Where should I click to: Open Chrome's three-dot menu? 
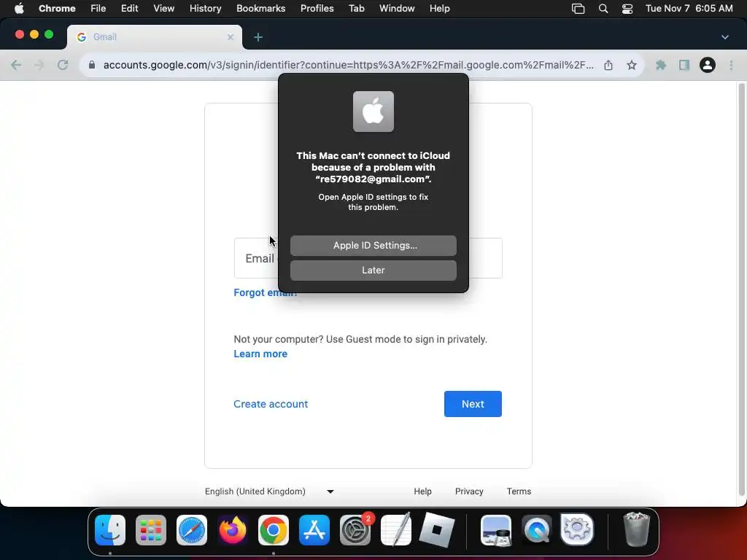point(731,65)
